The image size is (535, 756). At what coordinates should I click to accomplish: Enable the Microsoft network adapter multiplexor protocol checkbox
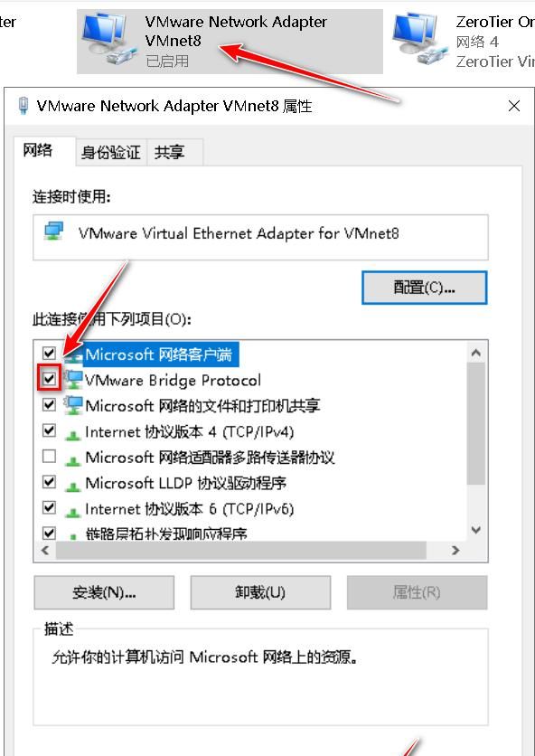tap(49, 456)
